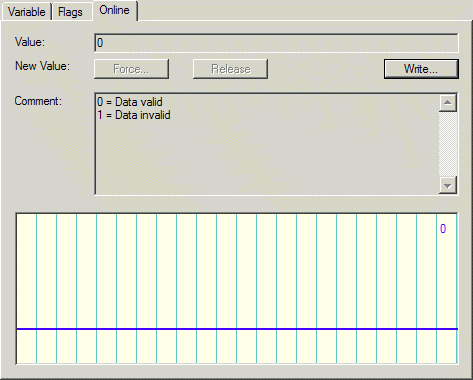Image resolution: width=473 pixels, height=380 pixels.
Task: Click the blue signal line in the chart
Action: (x=237, y=329)
